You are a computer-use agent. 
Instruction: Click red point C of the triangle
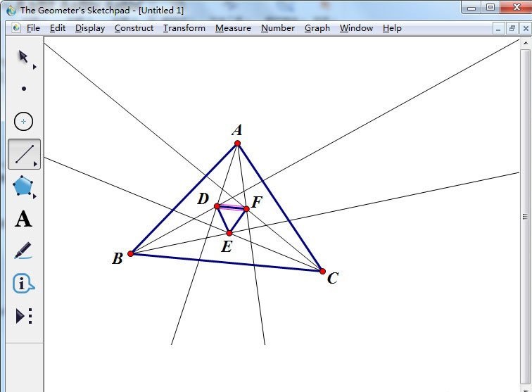pos(323,271)
